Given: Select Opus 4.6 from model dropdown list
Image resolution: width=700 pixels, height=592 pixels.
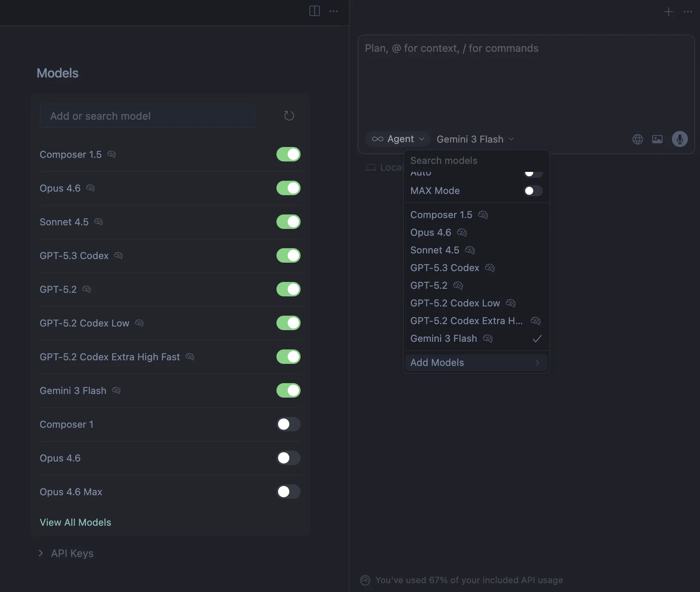Looking at the screenshot, I should click(x=431, y=233).
